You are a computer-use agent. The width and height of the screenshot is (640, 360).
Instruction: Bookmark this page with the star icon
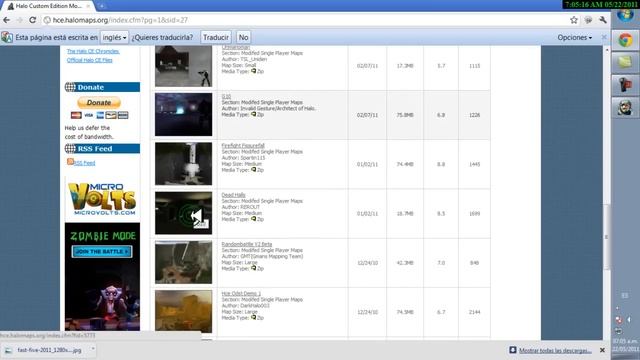point(574,20)
